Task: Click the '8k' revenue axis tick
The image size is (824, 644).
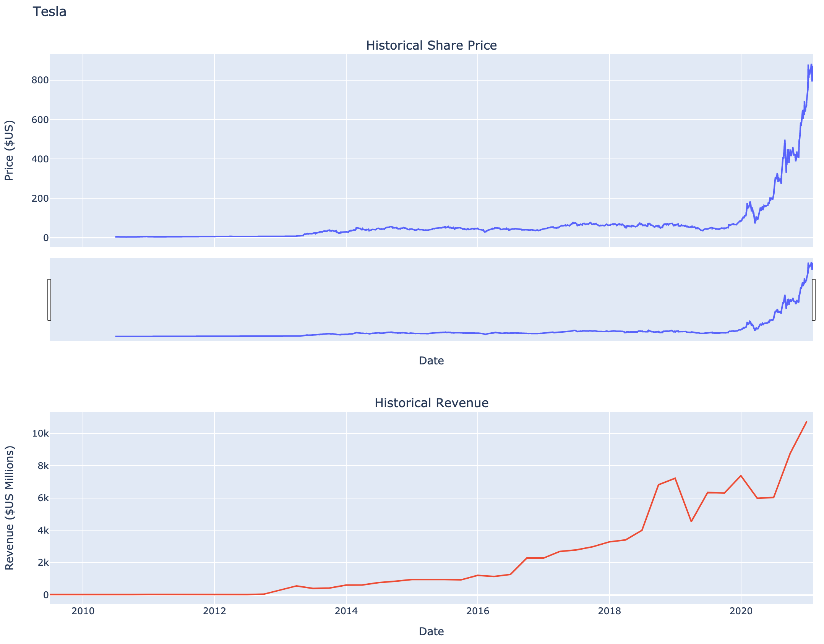Action: [43, 466]
